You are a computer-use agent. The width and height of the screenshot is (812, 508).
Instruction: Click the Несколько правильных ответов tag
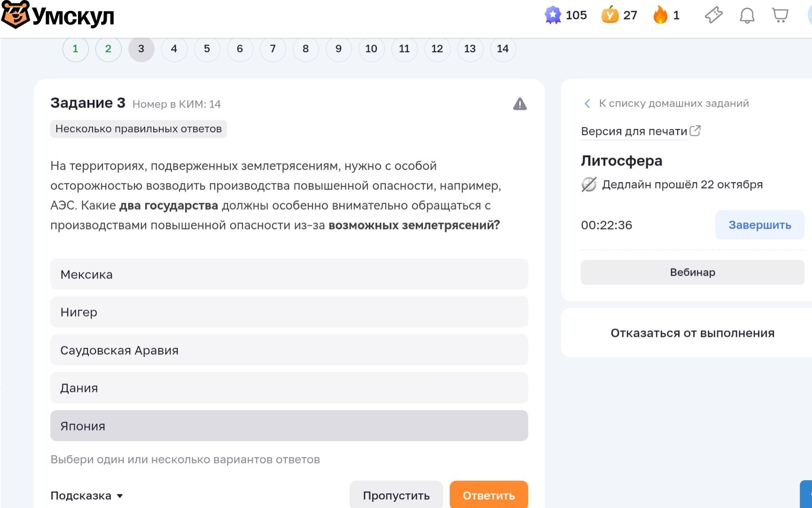(x=139, y=129)
